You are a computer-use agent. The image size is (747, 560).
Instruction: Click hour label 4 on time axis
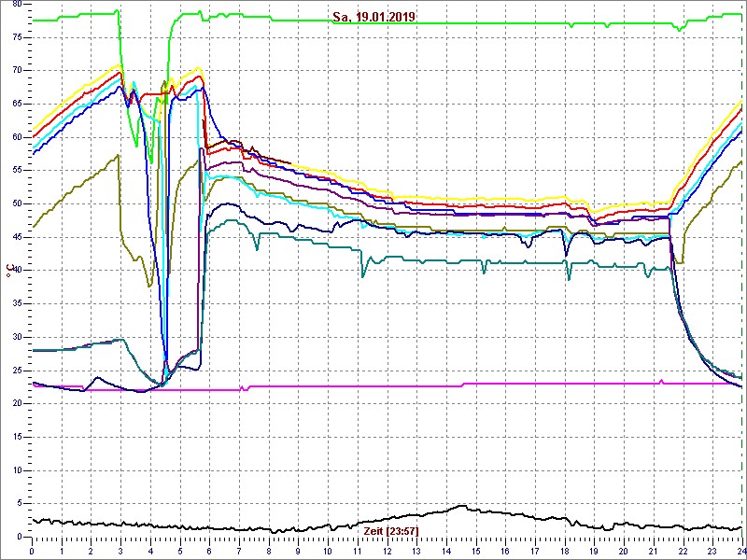150,552
